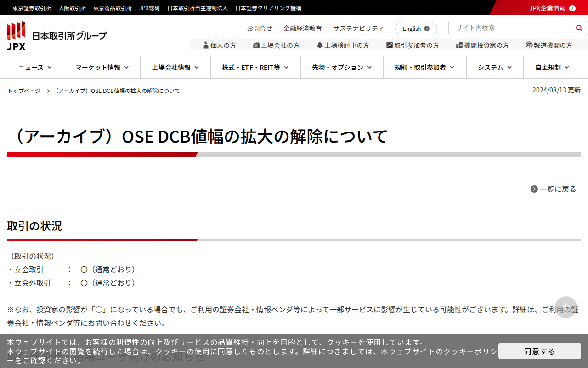588x368 pixels.
Task: Expand the 自主規制 menu
Action: click(x=552, y=68)
